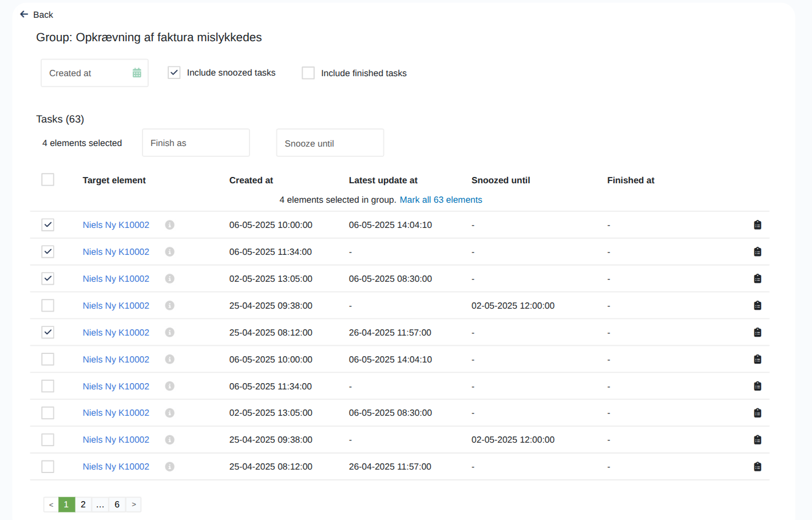Open the Snooze until dropdown
The image size is (812, 520).
point(330,143)
